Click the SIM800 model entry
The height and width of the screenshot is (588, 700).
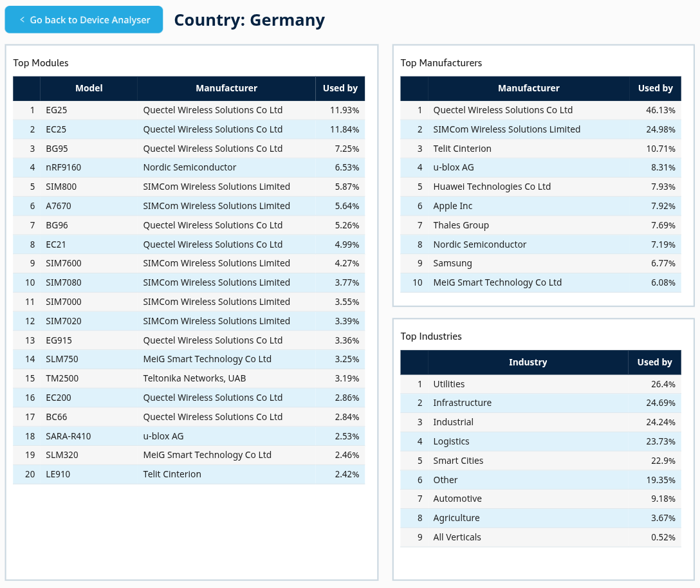pos(61,187)
